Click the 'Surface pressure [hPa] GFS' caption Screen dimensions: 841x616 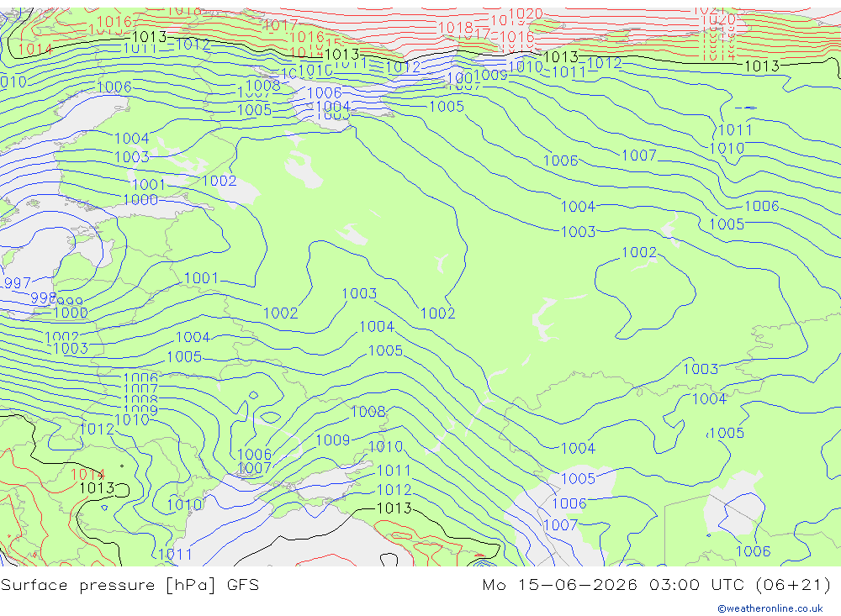coord(130,585)
